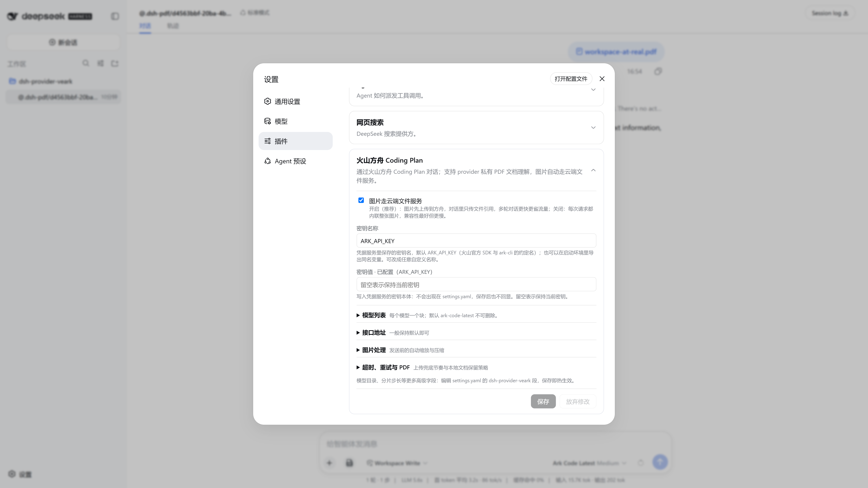
Task: Click the round icon left of send
Action: click(x=641, y=463)
